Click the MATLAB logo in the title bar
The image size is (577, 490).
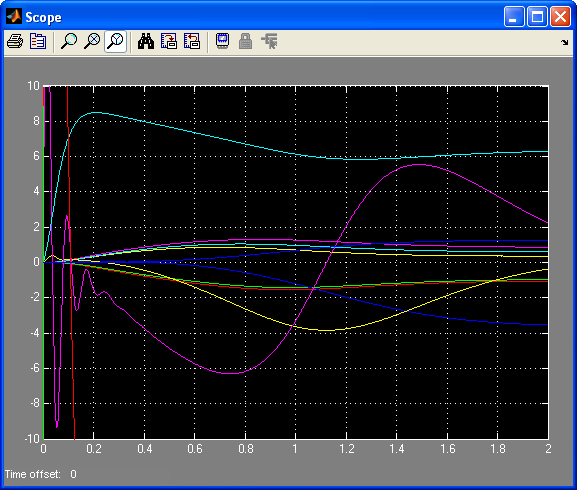[14, 17]
